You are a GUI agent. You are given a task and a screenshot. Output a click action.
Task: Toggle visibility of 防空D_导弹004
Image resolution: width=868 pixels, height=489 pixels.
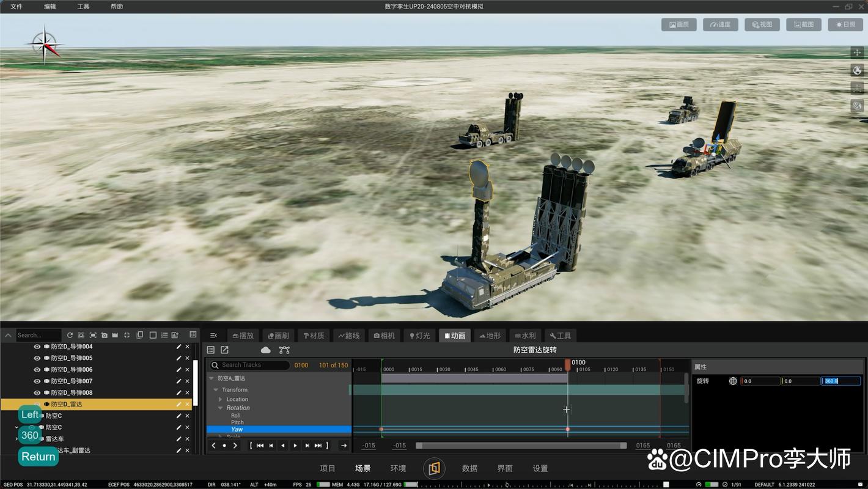pyautogui.click(x=37, y=347)
